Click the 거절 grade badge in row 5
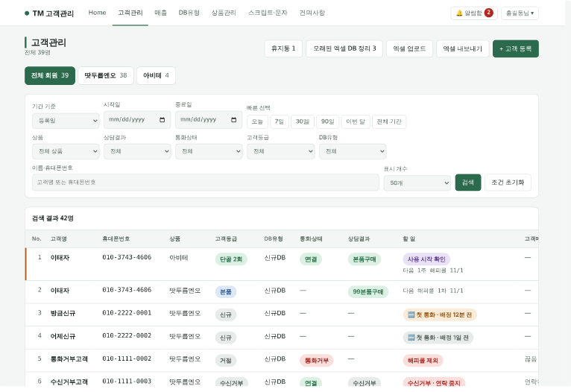Image resolution: width=571 pixels, height=392 pixels. pyautogui.click(x=226, y=361)
